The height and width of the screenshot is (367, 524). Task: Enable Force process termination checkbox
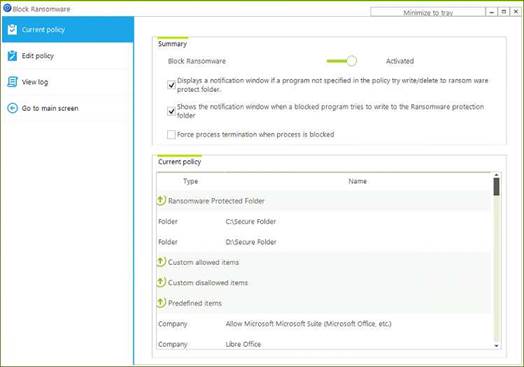click(171, 134)
